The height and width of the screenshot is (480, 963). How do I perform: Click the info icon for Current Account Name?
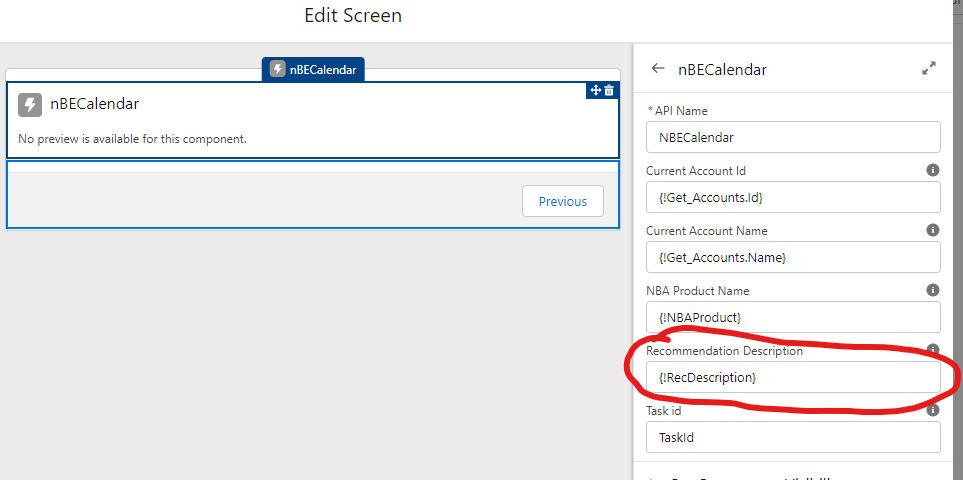932,231
